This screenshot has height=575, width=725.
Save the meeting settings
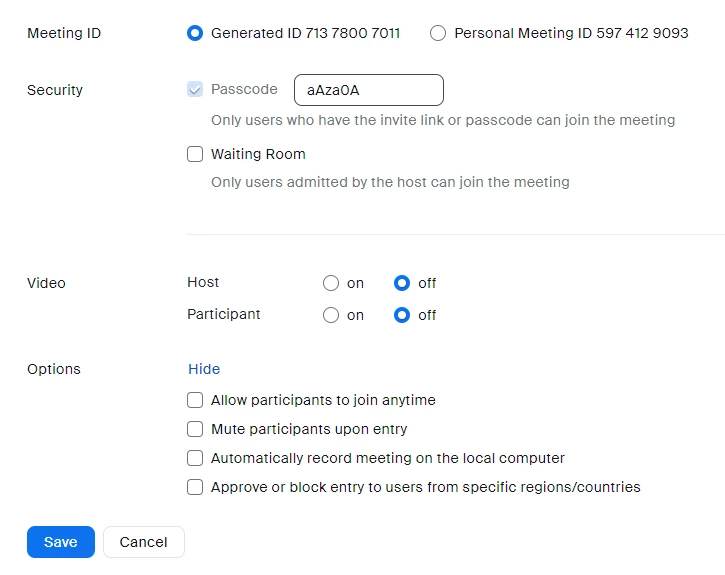[60, 542]
